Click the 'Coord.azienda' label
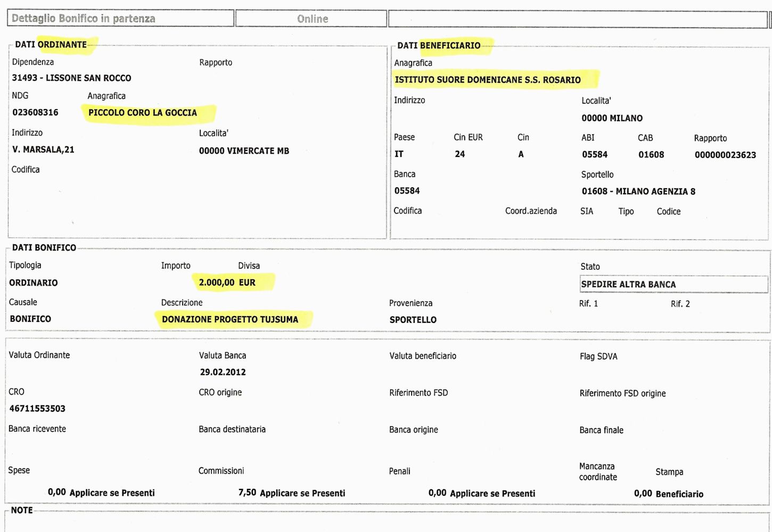Screen dimensions: 772x532 [x=531, y=211]
